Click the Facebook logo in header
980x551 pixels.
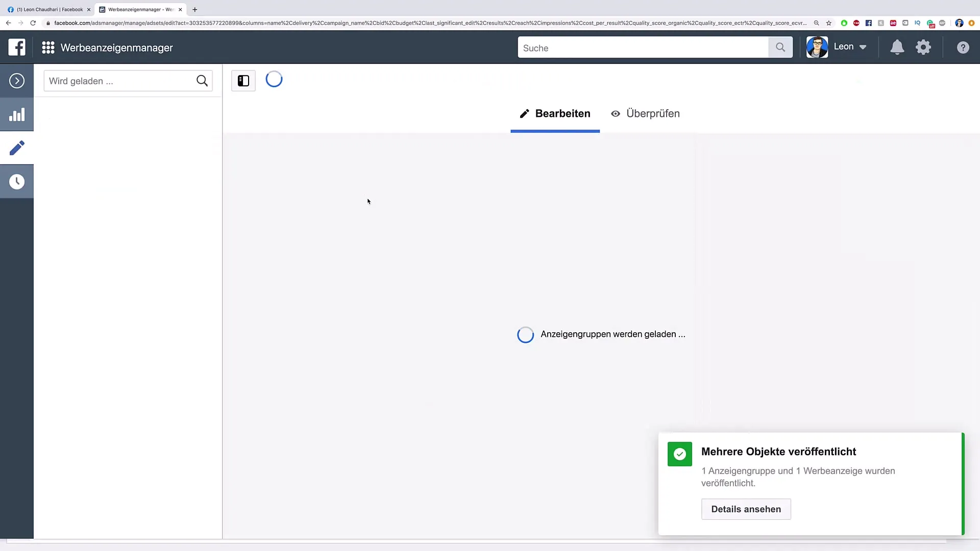point(17,47)
